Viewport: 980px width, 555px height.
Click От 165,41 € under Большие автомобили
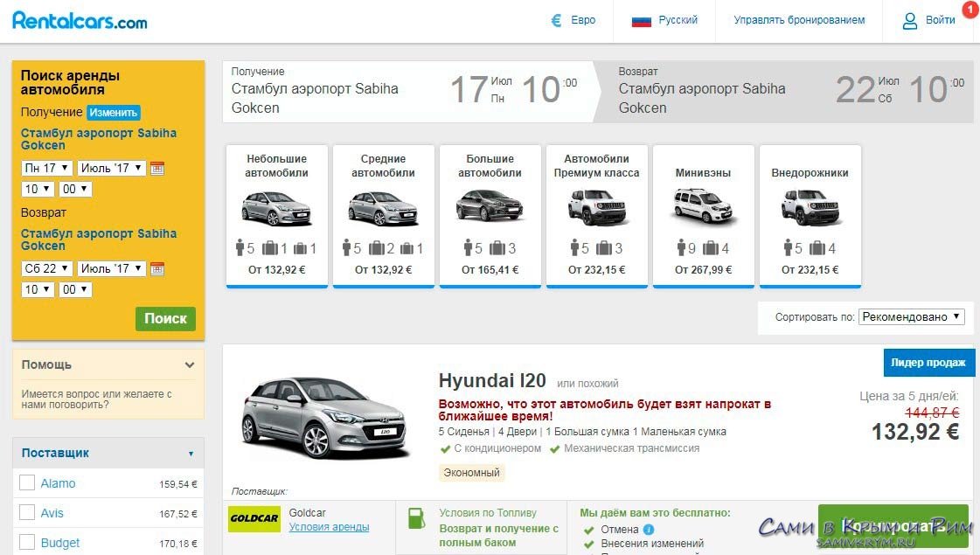coord(490,270)
